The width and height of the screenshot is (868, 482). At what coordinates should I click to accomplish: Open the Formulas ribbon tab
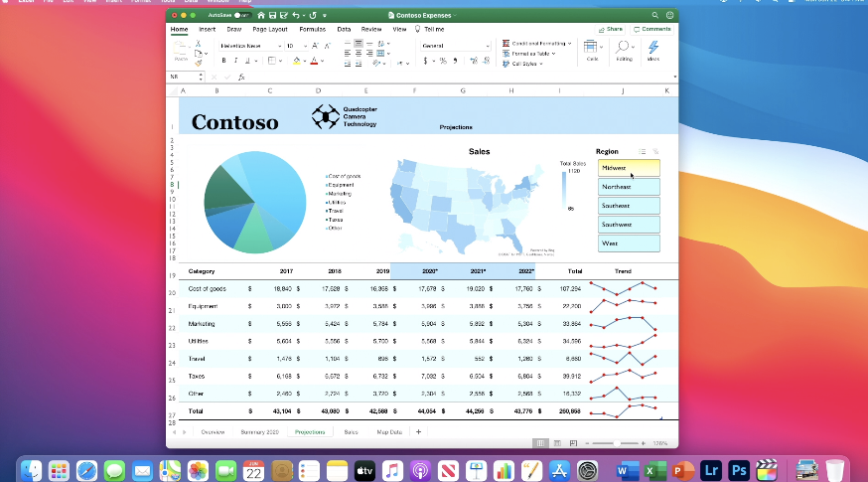[312, 30]
